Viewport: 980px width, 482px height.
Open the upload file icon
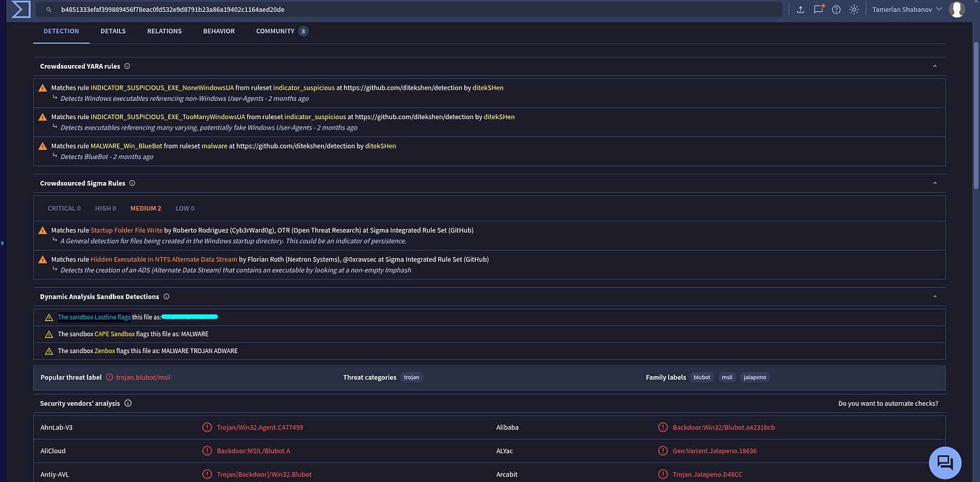(x=800, y=10)
